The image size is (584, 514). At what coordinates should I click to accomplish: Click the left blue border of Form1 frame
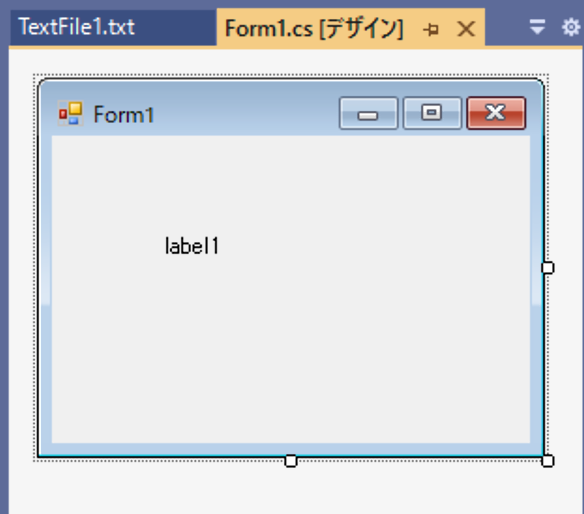pyautogui.click(x=45, y=291)
